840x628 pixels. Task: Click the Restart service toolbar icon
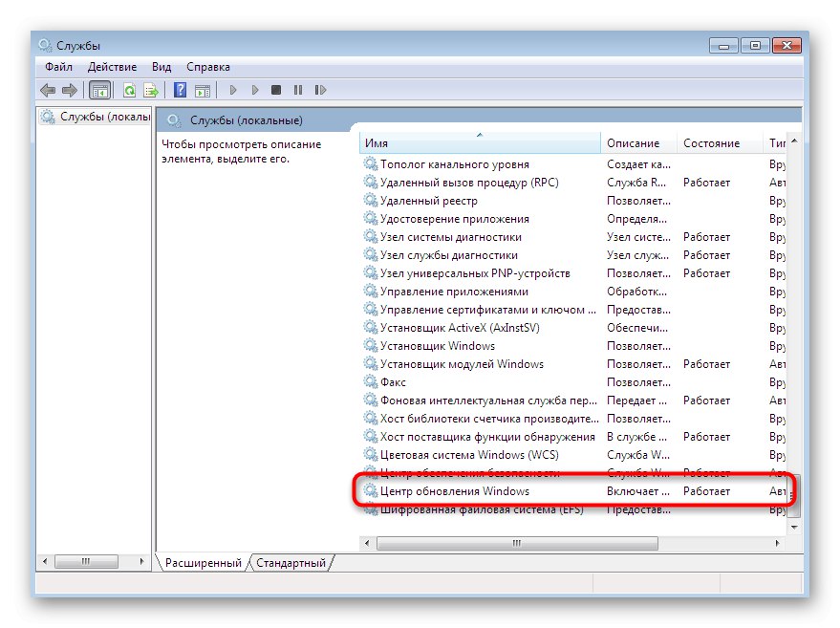(321, 90)
